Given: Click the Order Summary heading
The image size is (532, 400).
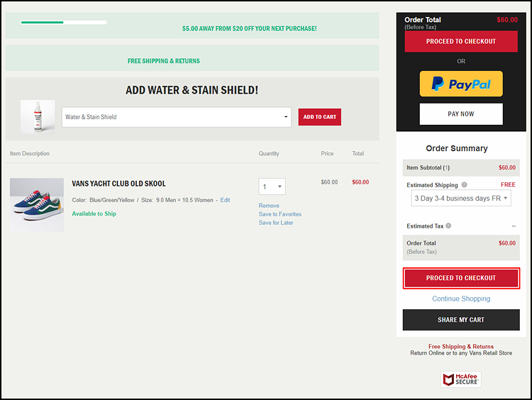Looking at the screenshot, I should click(457, 148).
